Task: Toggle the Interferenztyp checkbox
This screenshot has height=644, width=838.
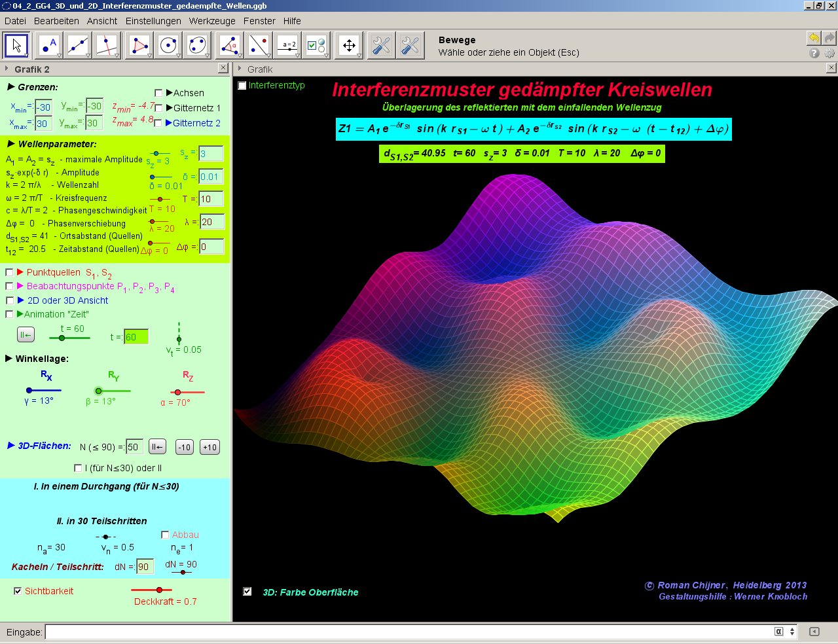Action: (242, 86)
